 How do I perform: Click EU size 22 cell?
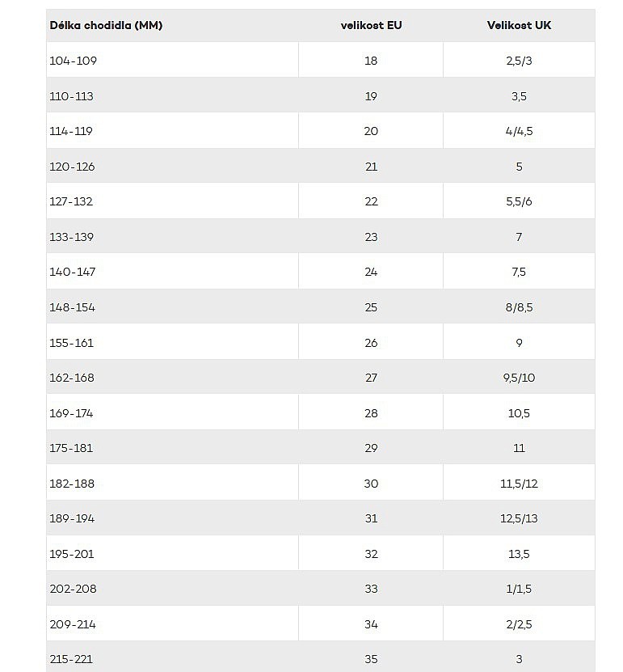pos(371,201)
